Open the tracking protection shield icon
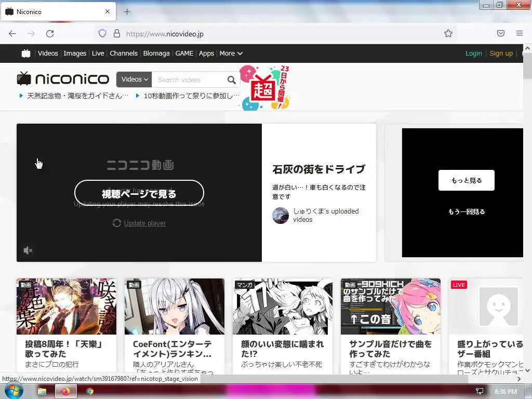 (x=102, y=33)
